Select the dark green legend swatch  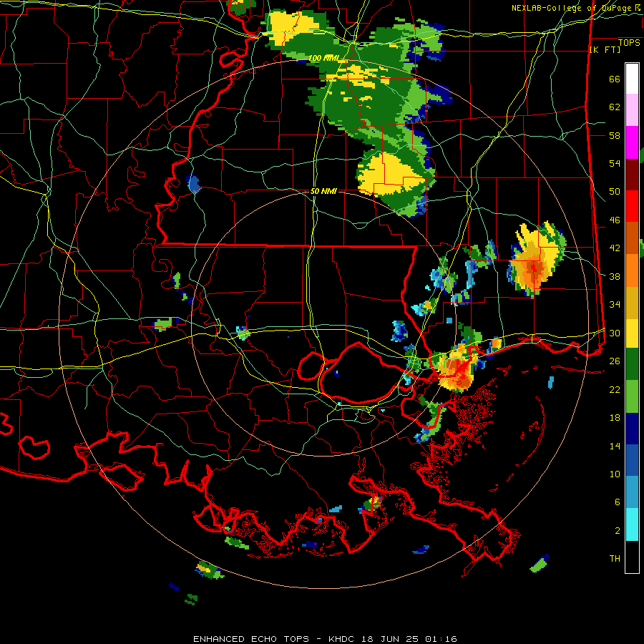(x=632, y=364)
